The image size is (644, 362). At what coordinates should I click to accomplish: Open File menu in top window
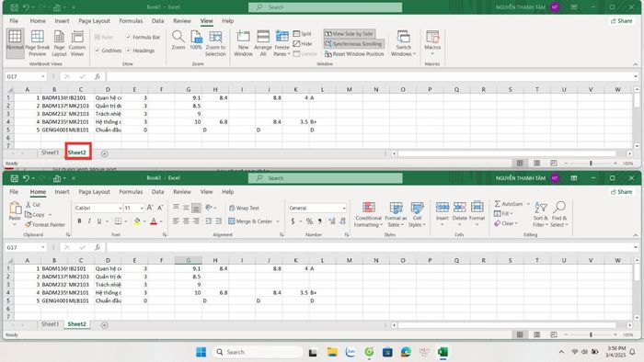(14, 21)
